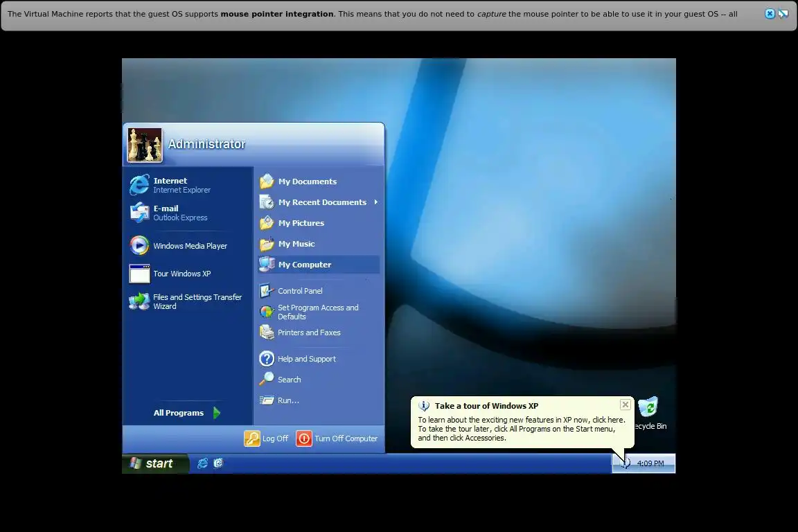Open the Search magnifier icon

[267, 380]
